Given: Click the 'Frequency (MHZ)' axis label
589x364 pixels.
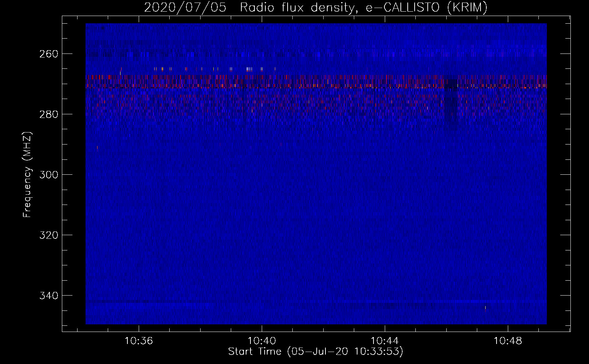Looking at the screenshot, I should click(27, 175).
